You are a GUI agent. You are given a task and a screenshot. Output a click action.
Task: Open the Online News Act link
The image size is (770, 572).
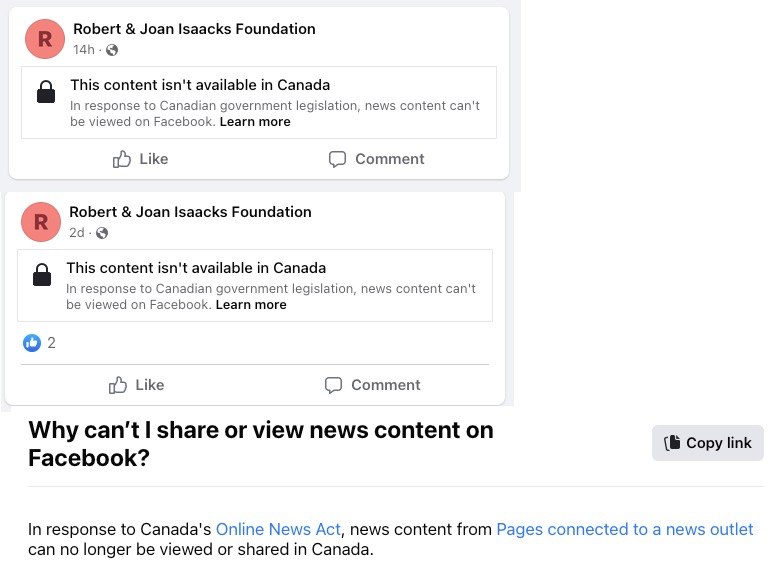(278, 529)
